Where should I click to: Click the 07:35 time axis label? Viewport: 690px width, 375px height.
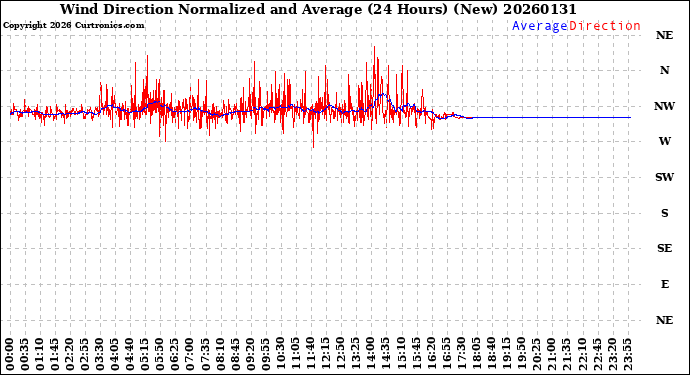(205, 355)
